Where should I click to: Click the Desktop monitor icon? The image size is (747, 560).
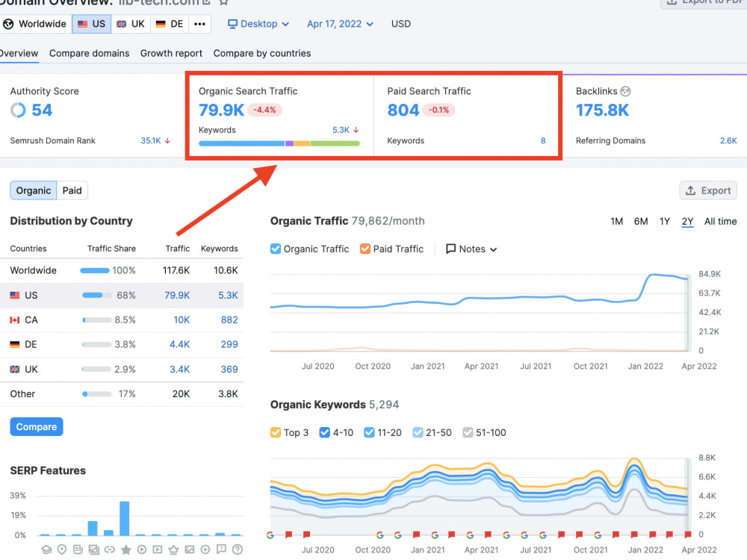click(x=232, y=24)
